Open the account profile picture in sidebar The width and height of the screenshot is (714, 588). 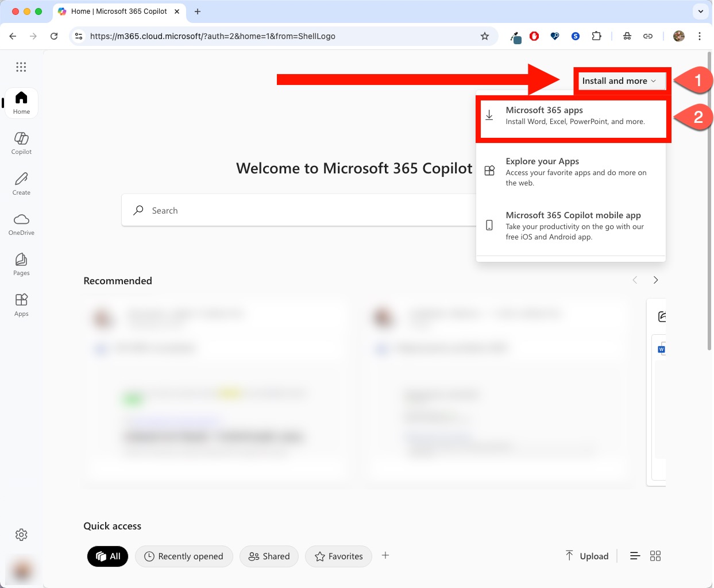(x=22, y=570)
